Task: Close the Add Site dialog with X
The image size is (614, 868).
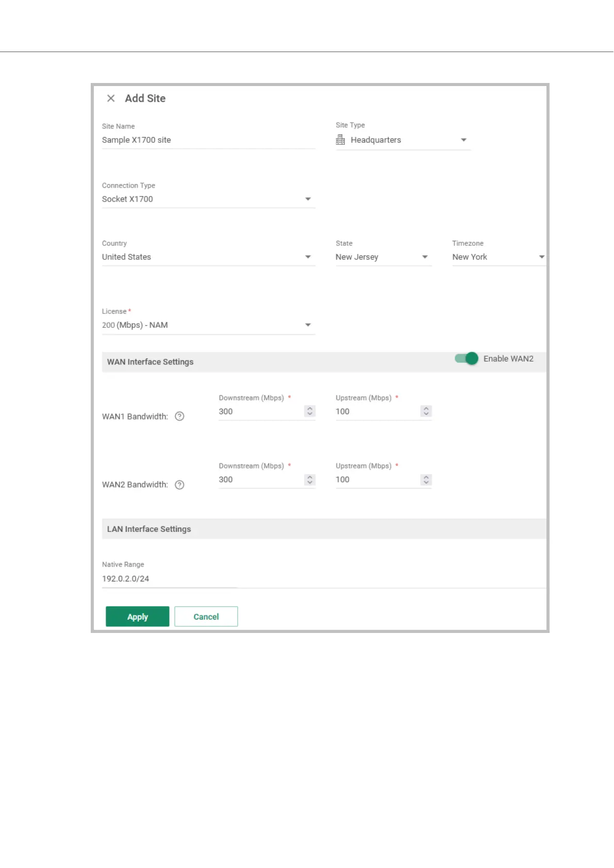Action: (x=111, y=98)
